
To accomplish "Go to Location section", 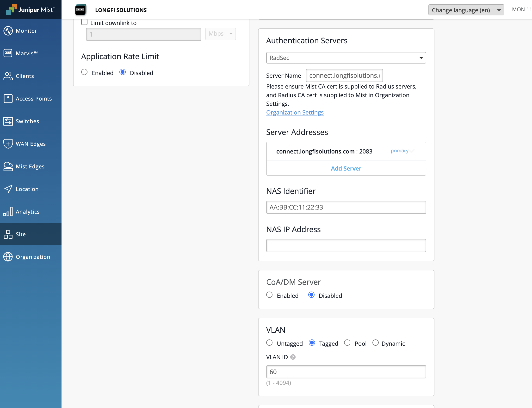I will click(x=31, y=189).
